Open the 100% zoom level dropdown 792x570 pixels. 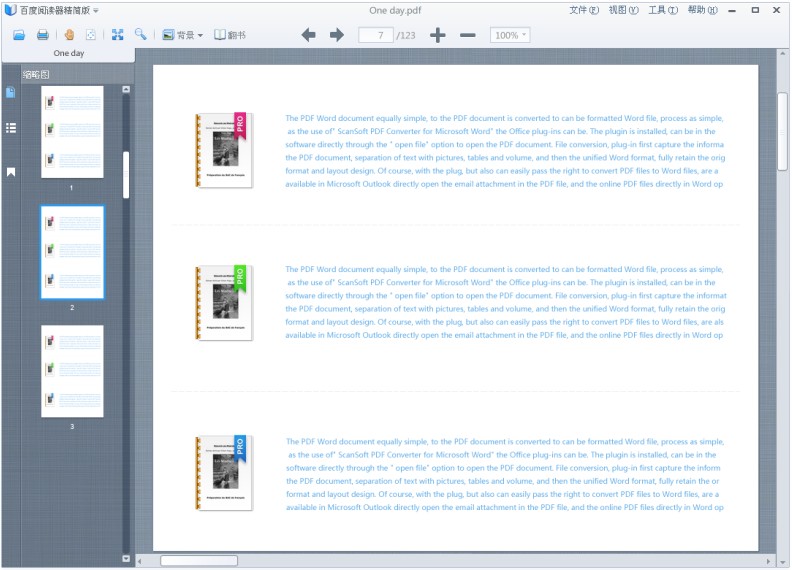pyautogui.click(x=510, y=35)
